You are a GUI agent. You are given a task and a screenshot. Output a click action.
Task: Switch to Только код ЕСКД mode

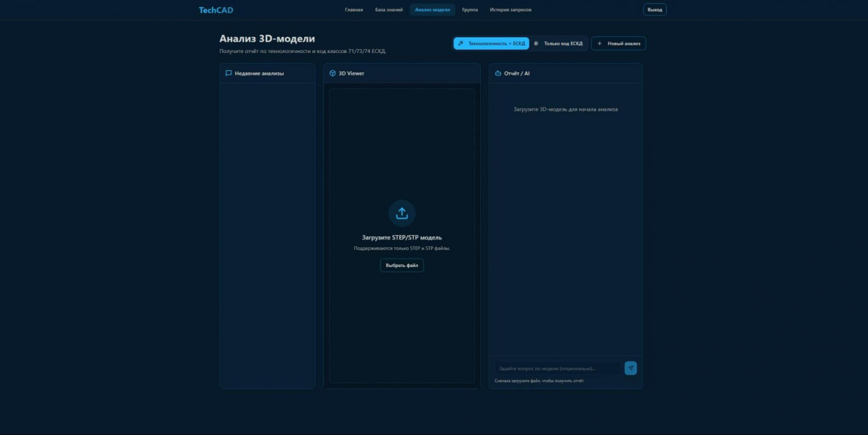coord(558,43)
